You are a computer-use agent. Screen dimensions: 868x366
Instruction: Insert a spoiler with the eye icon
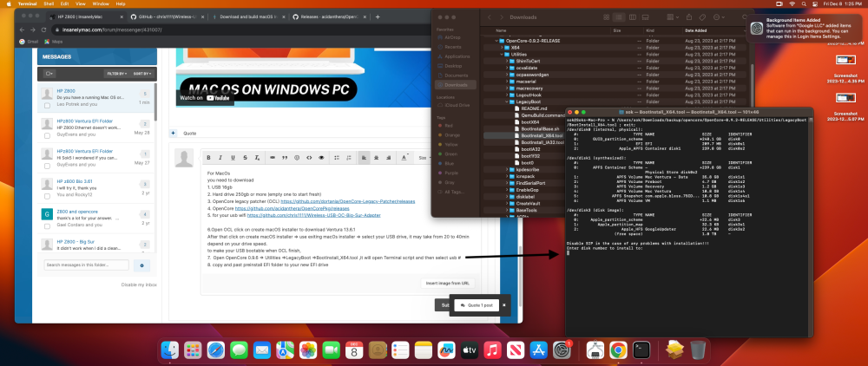(x=321, y=158)
